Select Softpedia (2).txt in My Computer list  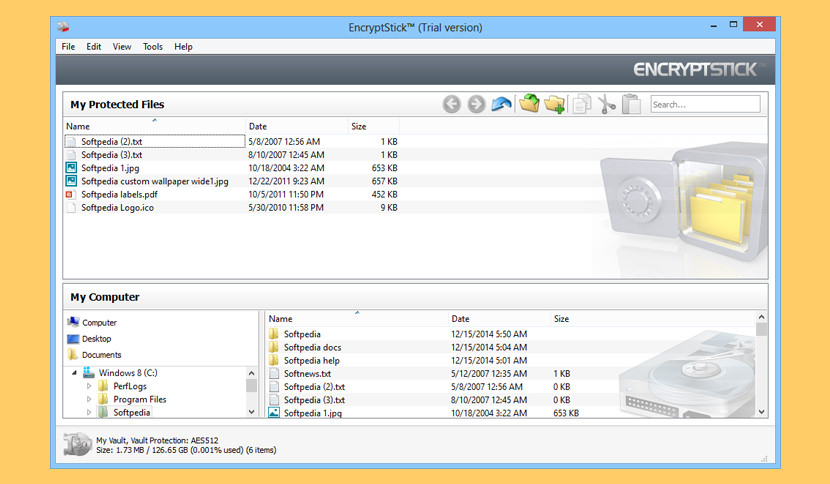(x=314, y=387)
